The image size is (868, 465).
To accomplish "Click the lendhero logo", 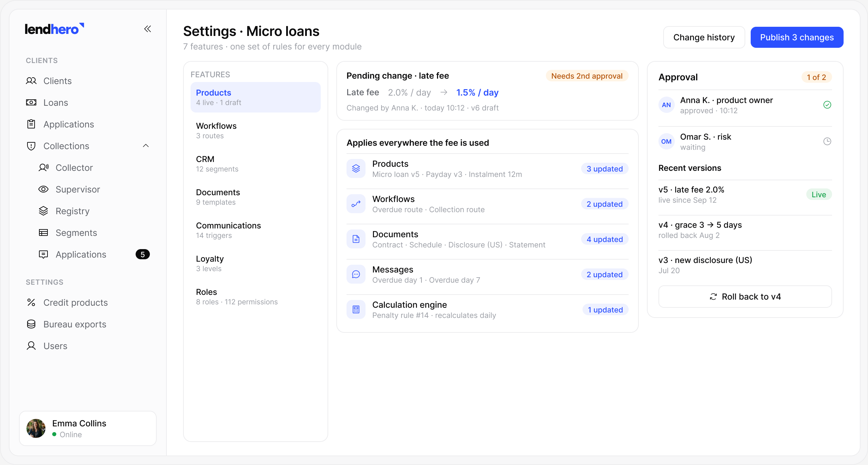I will pyautogui.click(x=54, y=29).
